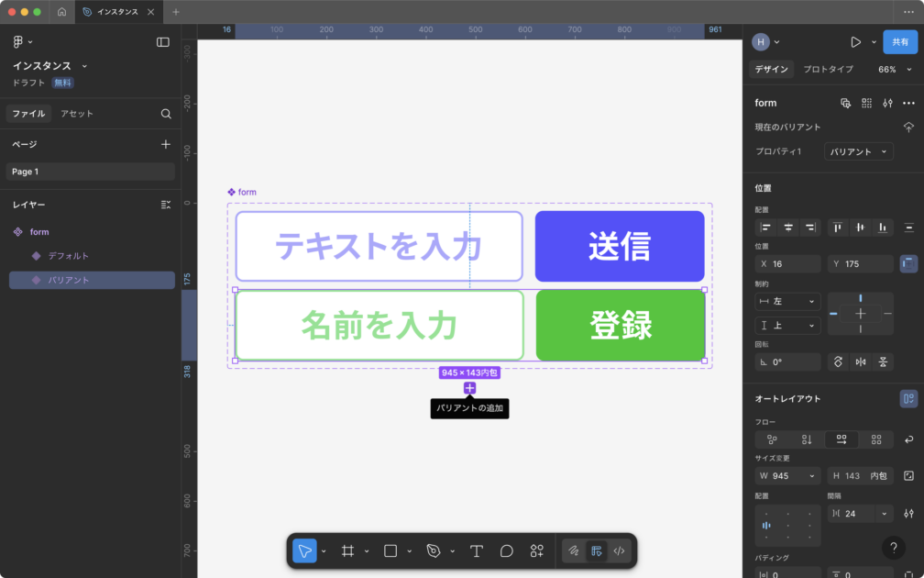The image size is (924, 578).
Task: Switch to the アセット tab
Action: (77, 114)
